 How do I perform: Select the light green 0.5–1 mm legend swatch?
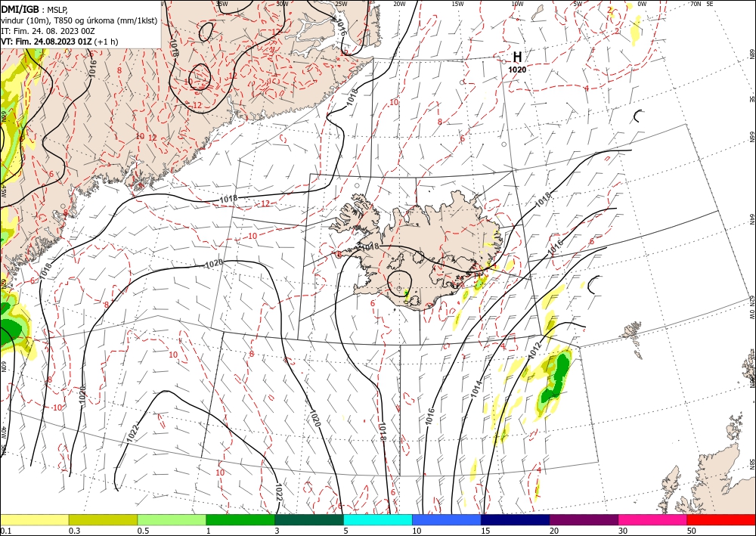[x=172, y=519]
